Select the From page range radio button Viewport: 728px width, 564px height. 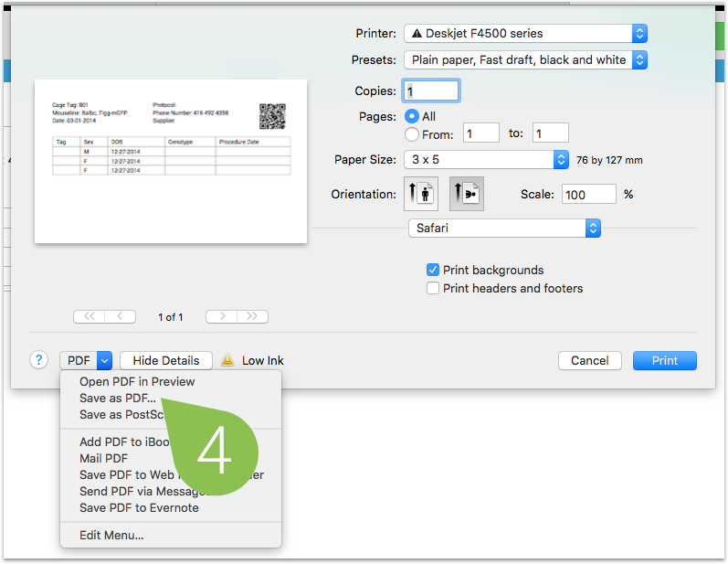pos(412,134)
